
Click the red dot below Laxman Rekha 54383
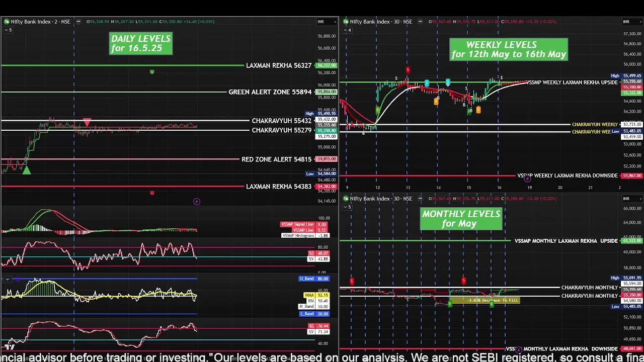click(x=152, y=193)
